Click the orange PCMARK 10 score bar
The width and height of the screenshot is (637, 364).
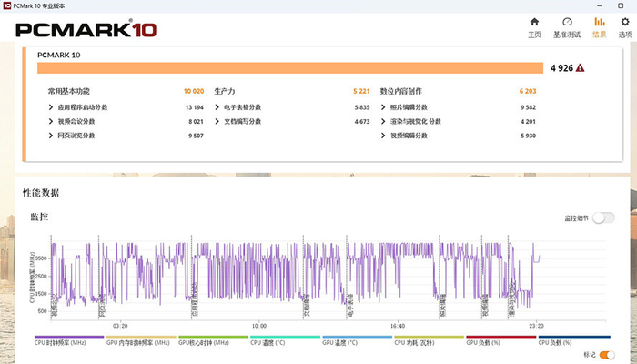290,68
